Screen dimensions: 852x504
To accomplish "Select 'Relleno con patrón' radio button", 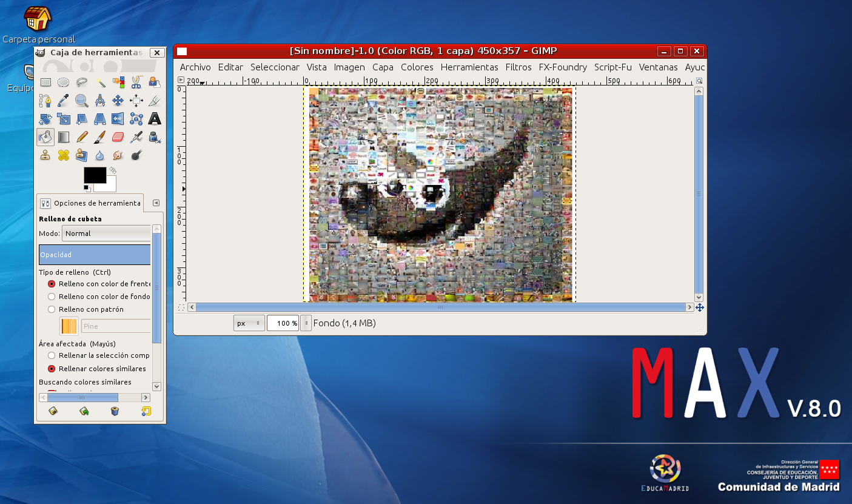I will [x=52, y=309].
